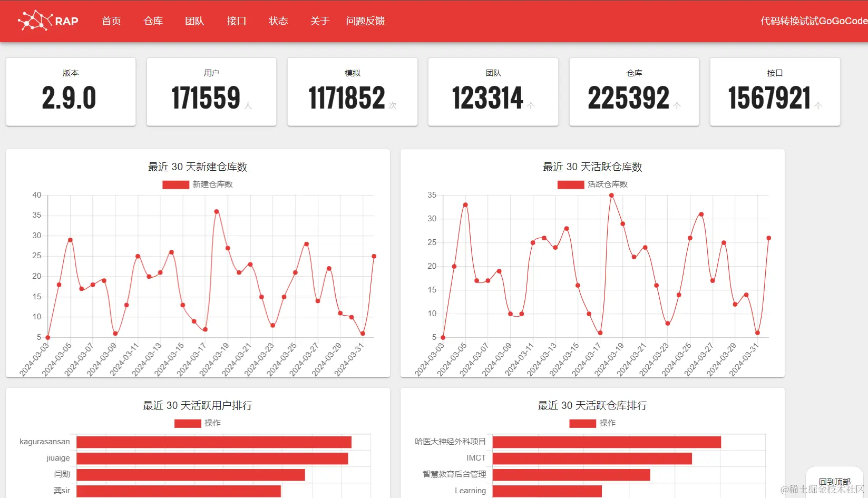This screenshot has width=868, height=498.
Task: Select the 版本 2.9.0 card
Action: [x=71, y=92]
